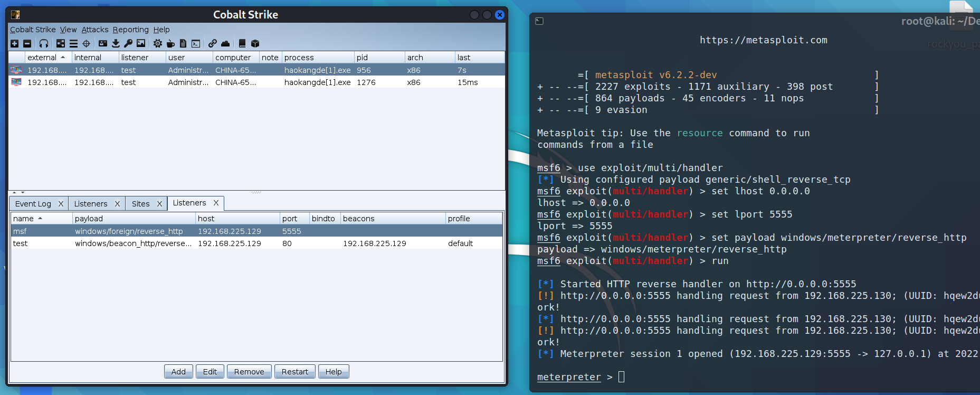Sort sessions by process column header
Screen dimensions: 980x395
point(318,58)
